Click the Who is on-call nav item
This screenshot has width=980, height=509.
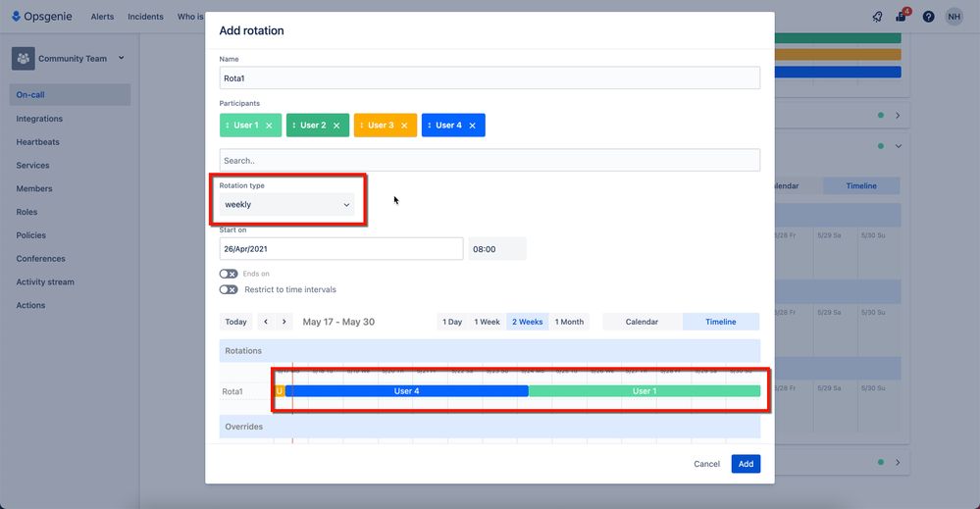tap(190, 17)
